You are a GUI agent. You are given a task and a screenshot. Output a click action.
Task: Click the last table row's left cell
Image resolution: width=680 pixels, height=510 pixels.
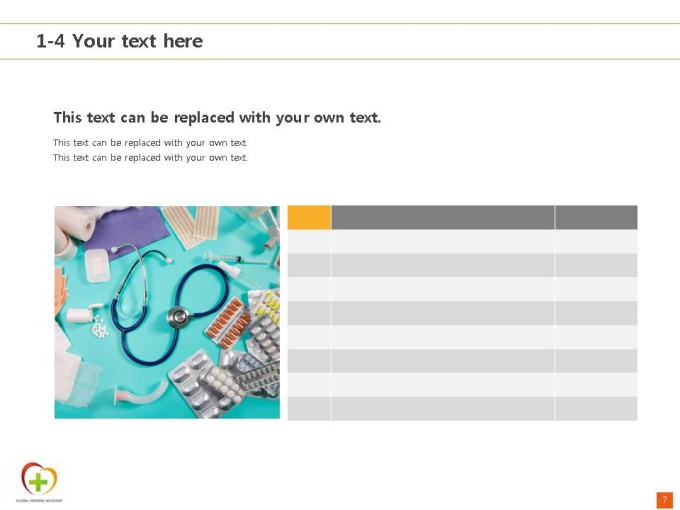[309, 409]
